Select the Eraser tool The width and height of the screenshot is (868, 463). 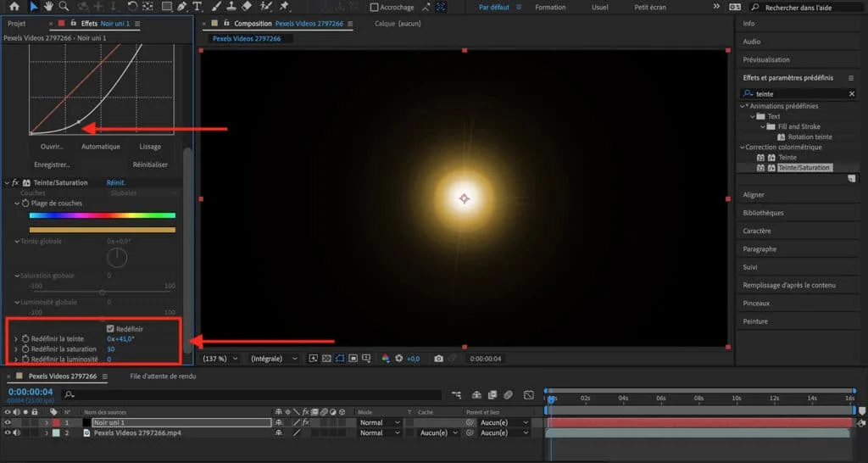tap(247, 7)
